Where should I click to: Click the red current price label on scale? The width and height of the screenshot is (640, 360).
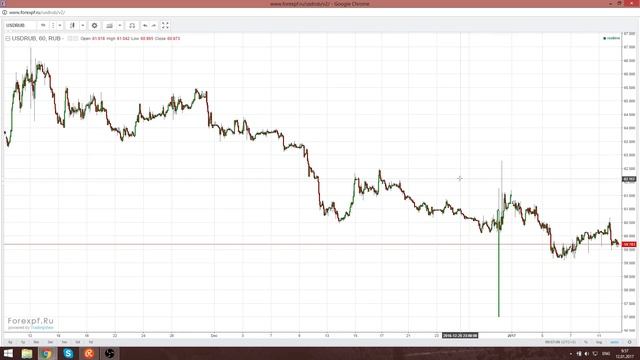click(629, 244)
